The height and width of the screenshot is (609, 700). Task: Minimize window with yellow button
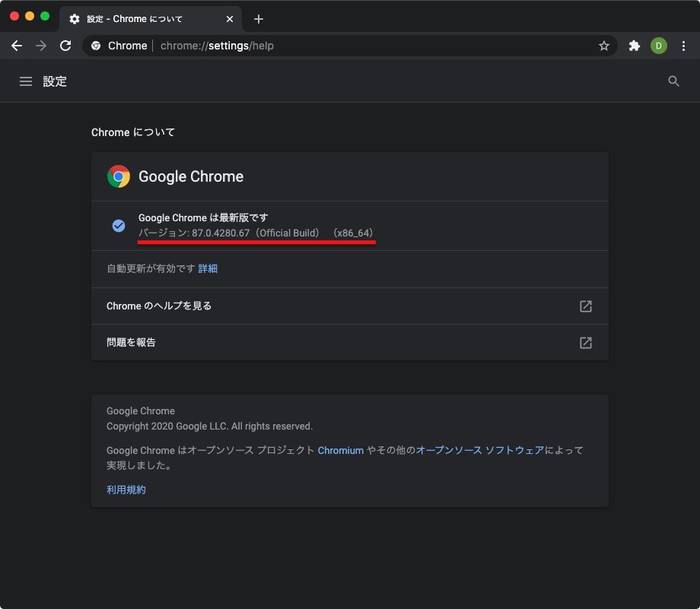click(29, 17)
